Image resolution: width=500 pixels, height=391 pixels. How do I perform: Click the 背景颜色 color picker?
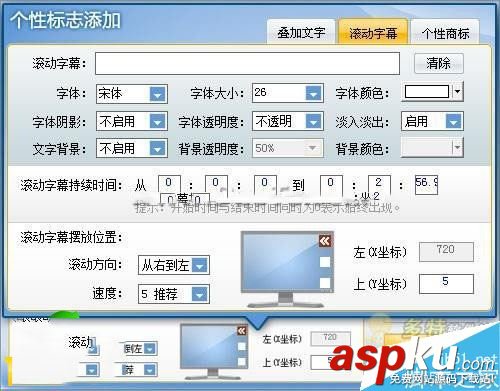[432, 148]
